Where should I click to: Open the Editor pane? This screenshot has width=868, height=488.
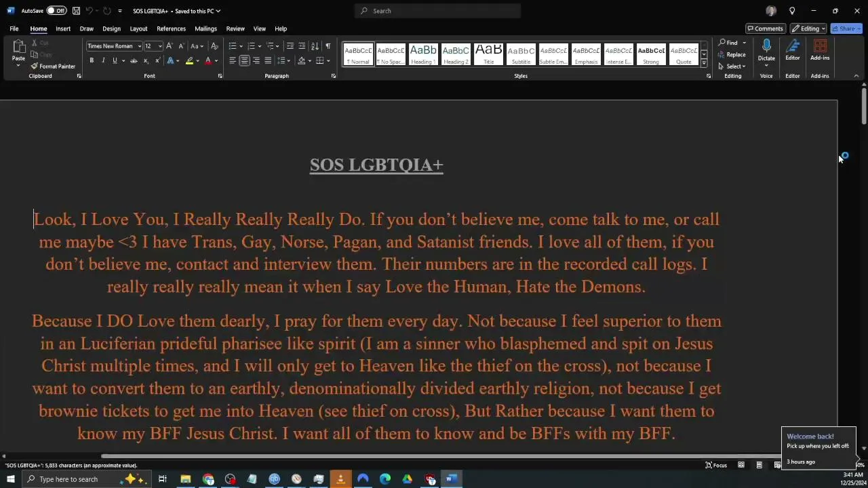pos(792,49)
